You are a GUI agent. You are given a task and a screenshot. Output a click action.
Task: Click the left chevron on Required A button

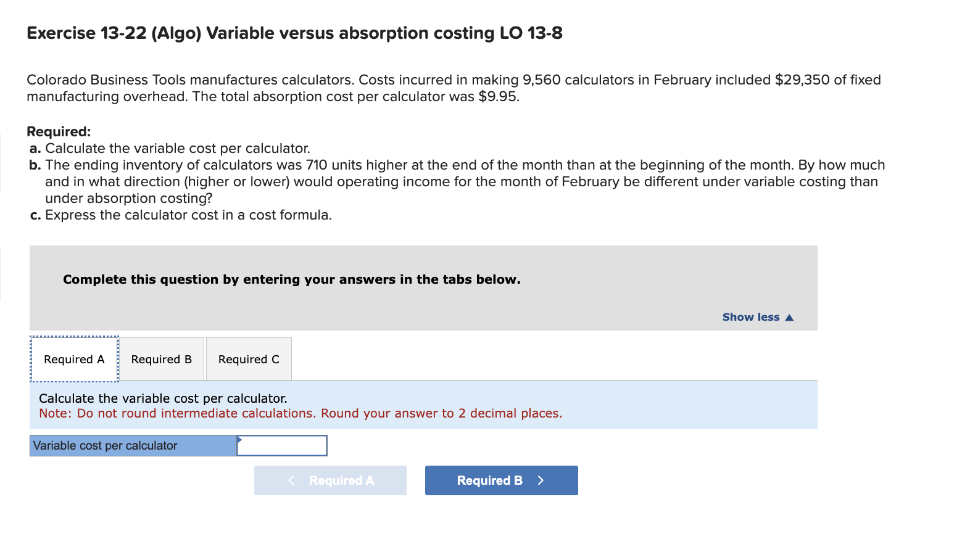tap(291, 480)
